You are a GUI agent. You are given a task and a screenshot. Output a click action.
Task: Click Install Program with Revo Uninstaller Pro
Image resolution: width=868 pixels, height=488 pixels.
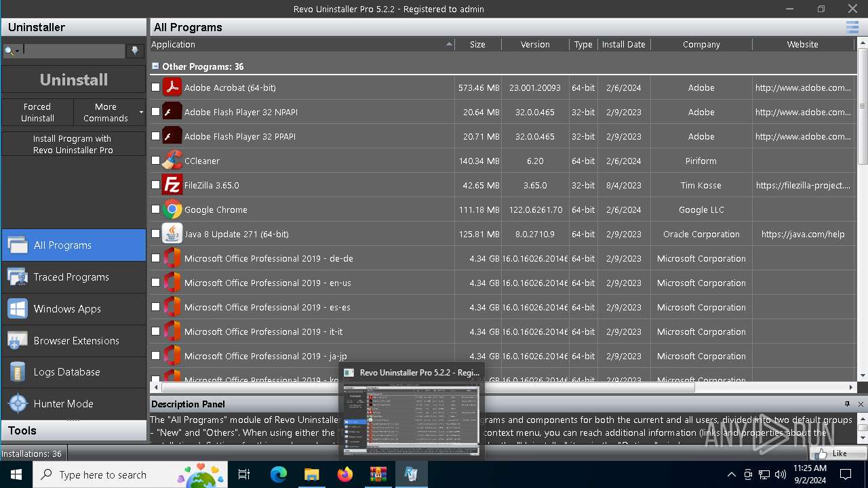click(73, 144)
